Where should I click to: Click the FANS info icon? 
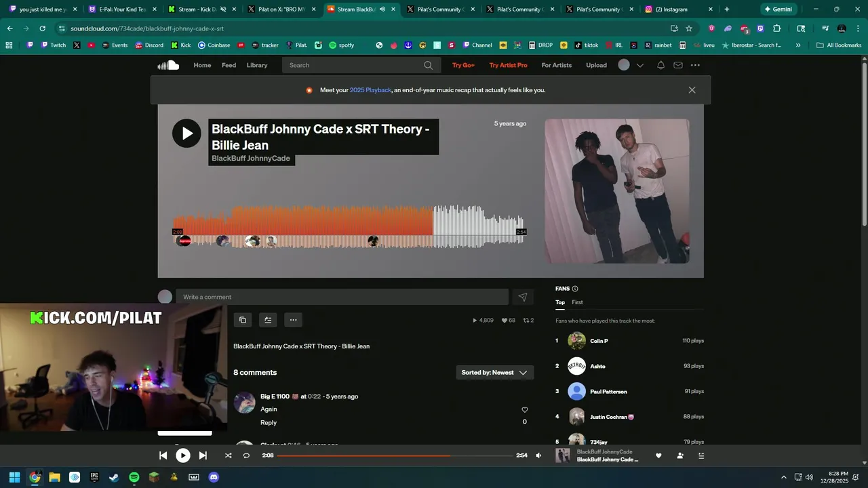coord(575,289)
